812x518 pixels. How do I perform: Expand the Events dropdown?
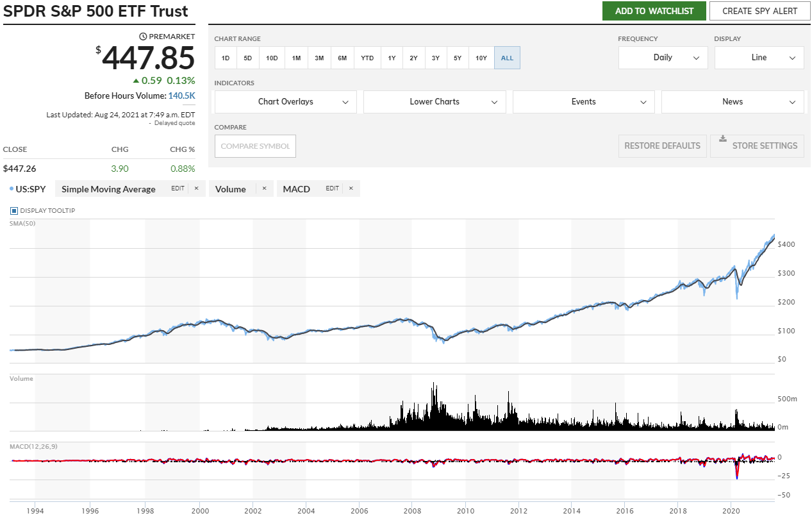(584, 102)
